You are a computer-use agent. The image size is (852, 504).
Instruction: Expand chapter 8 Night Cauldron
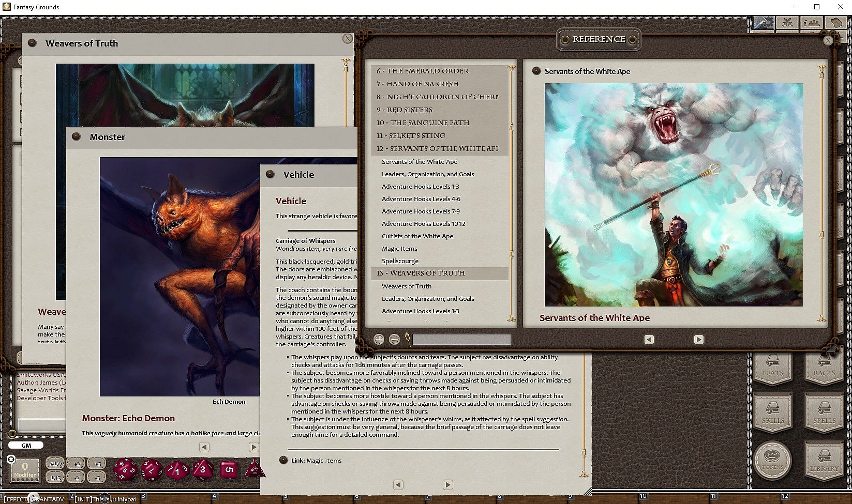click(x=440, y=97)
